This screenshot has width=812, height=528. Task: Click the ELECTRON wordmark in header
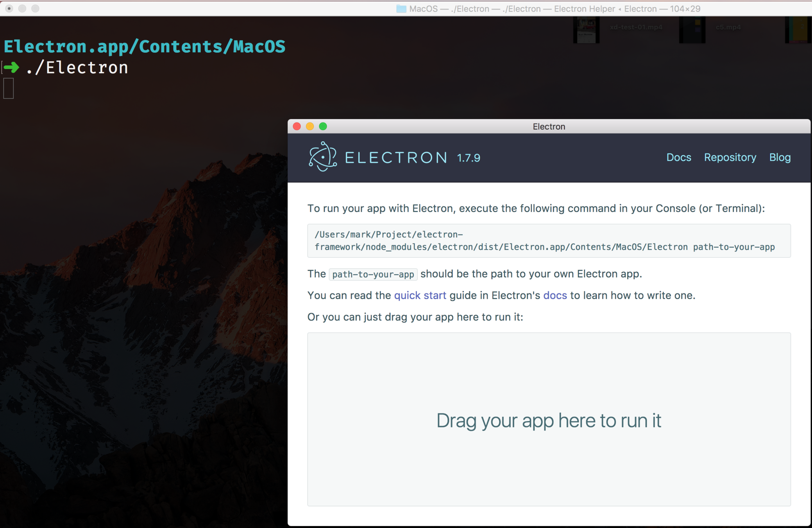[x=396, y=158]
